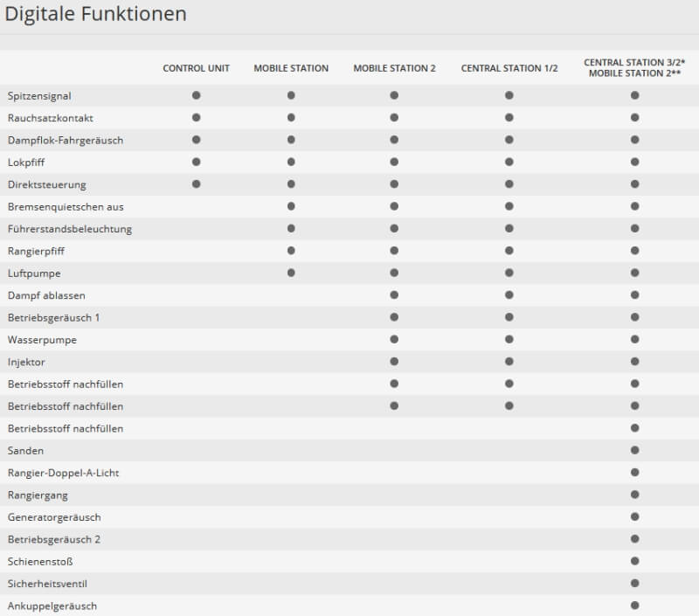Viewport: 699px width, 616px height.
Task: Click the Rauchsatzkontakt row label
Action: coord(51,118)
